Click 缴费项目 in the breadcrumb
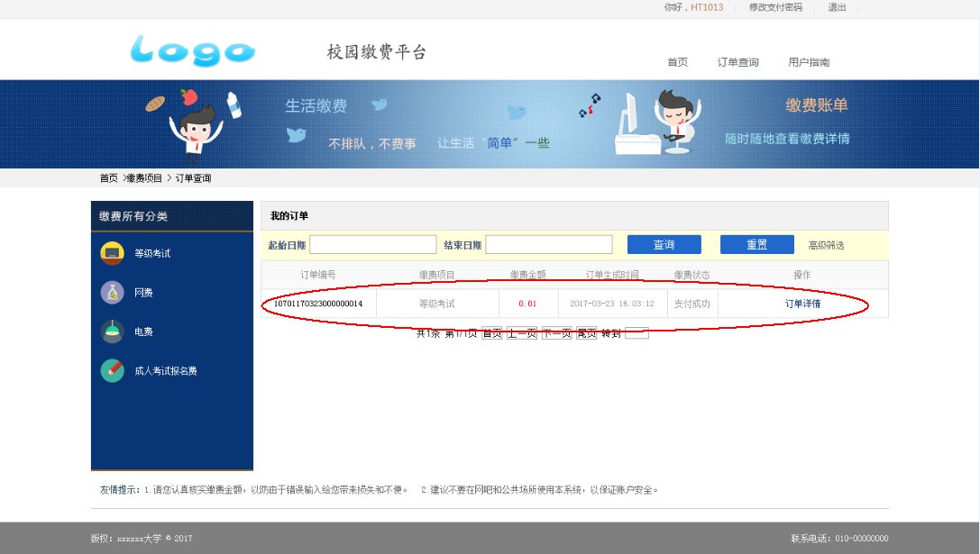980x554 pixels. [144, 178]
